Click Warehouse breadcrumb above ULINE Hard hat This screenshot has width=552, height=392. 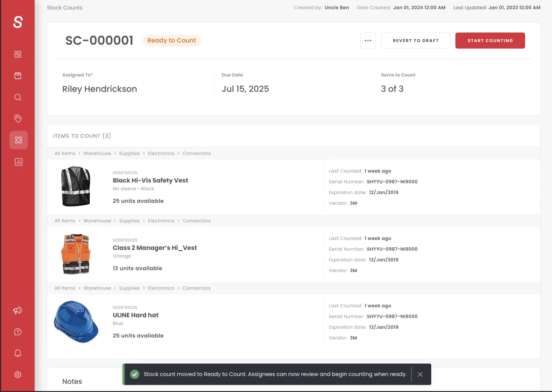click(x=97, y=288)
